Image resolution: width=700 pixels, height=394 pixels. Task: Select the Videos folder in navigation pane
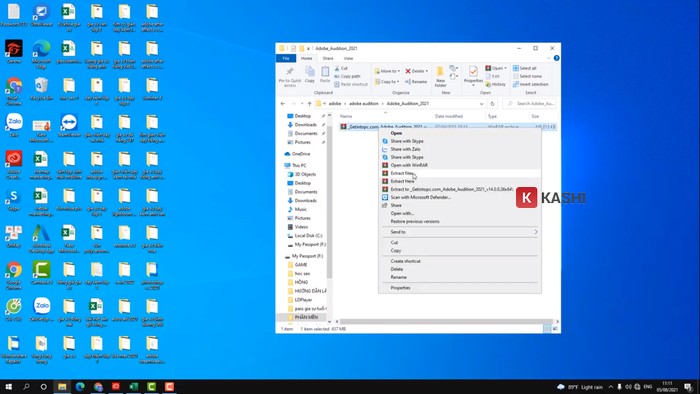click(301, 227)
